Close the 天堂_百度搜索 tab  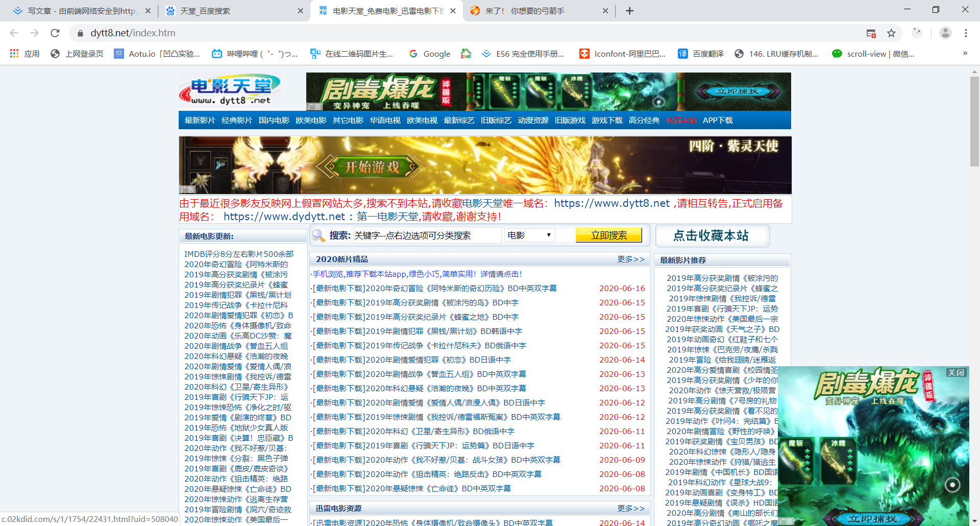(x=300, y=11)
